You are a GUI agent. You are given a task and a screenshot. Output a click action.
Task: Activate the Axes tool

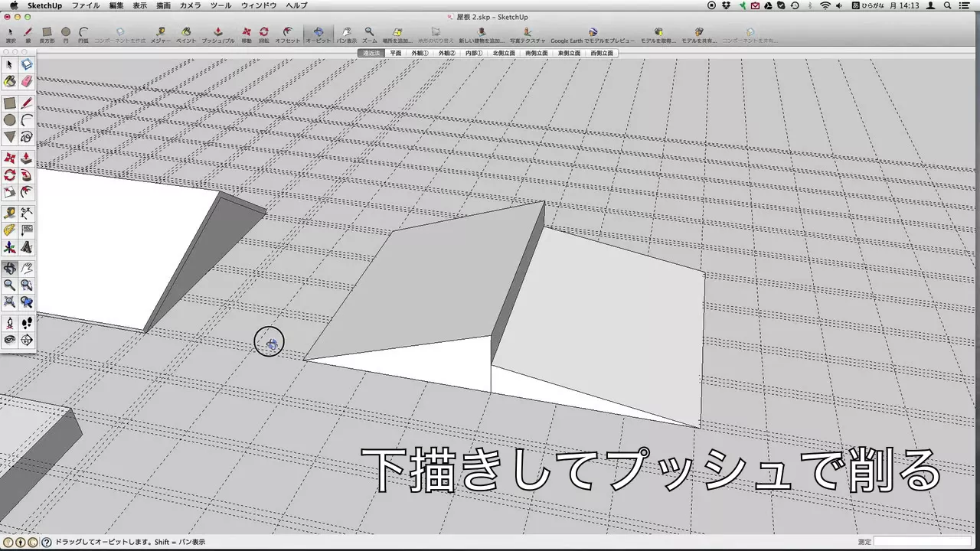click(x=10, y=247)
